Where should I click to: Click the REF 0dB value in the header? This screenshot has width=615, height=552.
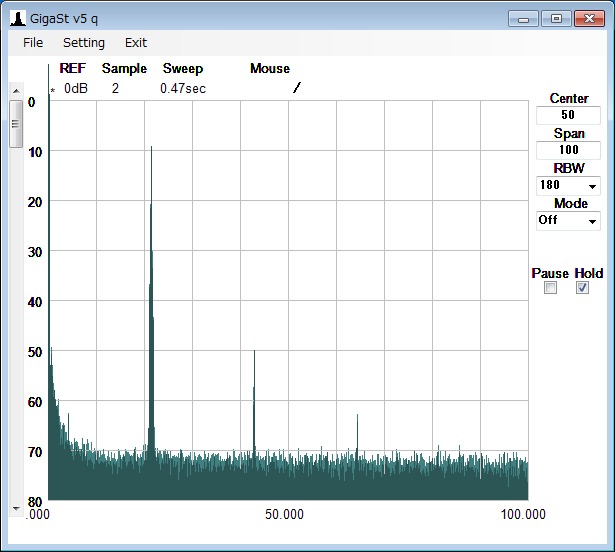point(76,89)
